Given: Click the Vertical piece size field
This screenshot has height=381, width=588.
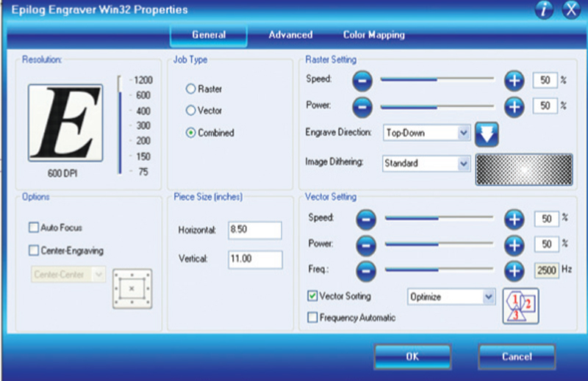Looking at the screenshot, I should (255, 259).
